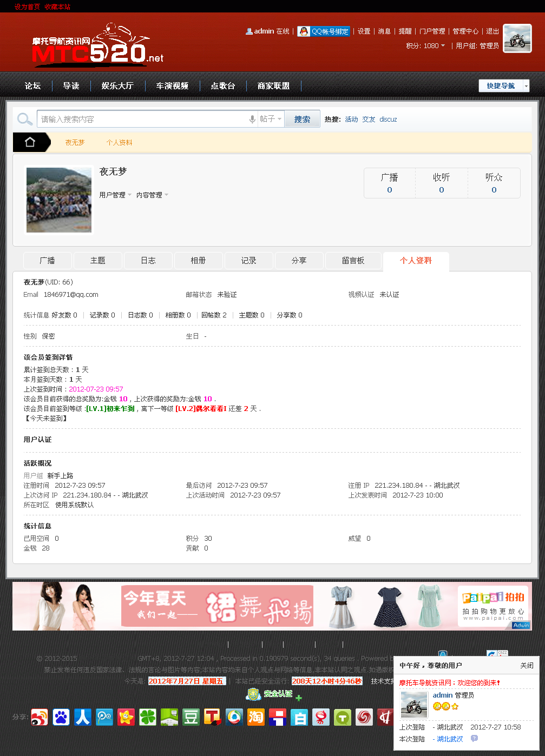
Task: Open 娱乐大厅 in the navigation bar
Action: (x=117, y=86)
